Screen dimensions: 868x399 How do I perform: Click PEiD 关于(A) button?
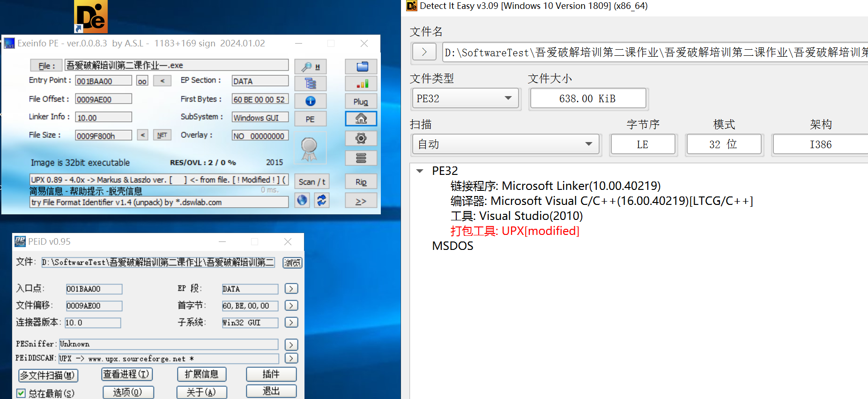(201, 392)
